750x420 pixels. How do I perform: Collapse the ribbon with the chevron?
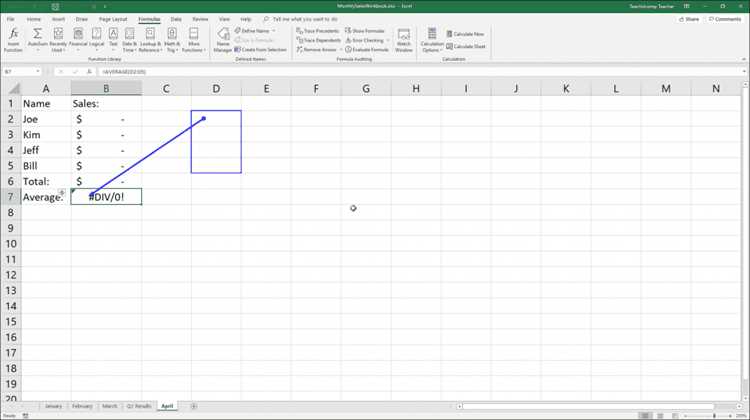click(x=744, y=59)
